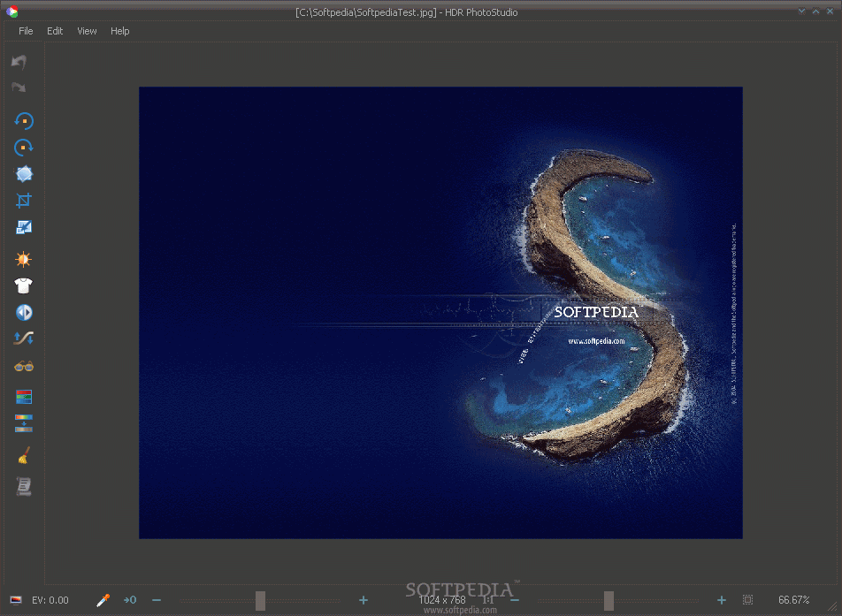
Task: Rotate image clockwise
Action: coord(24,147)
